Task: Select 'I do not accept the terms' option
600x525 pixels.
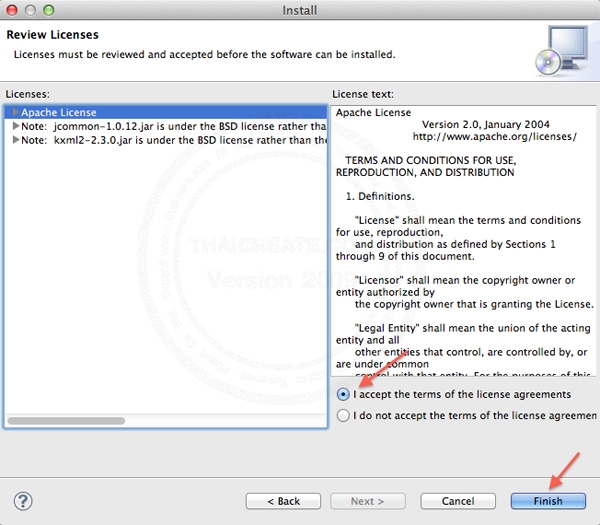Action: (x=343, y=415)
